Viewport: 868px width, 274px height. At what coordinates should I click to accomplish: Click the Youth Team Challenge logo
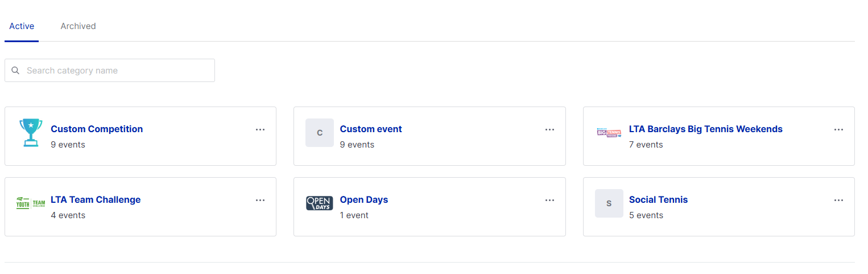tap(31, 203)
